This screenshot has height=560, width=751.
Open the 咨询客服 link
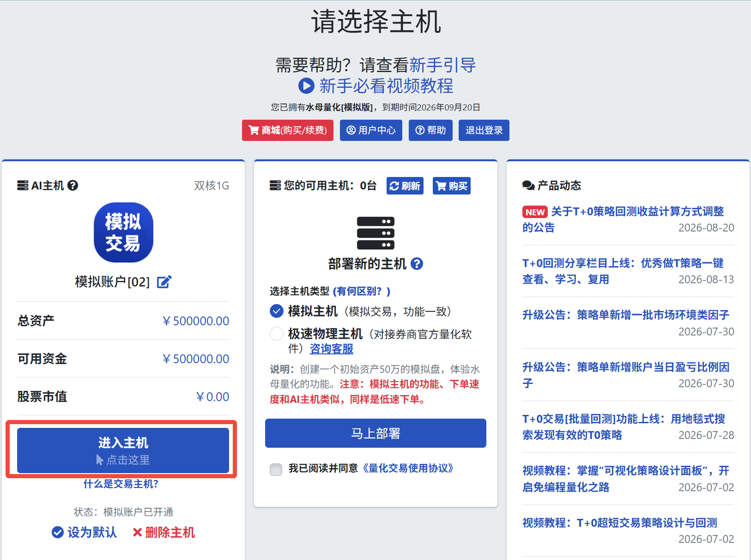[x=331, y=349]
